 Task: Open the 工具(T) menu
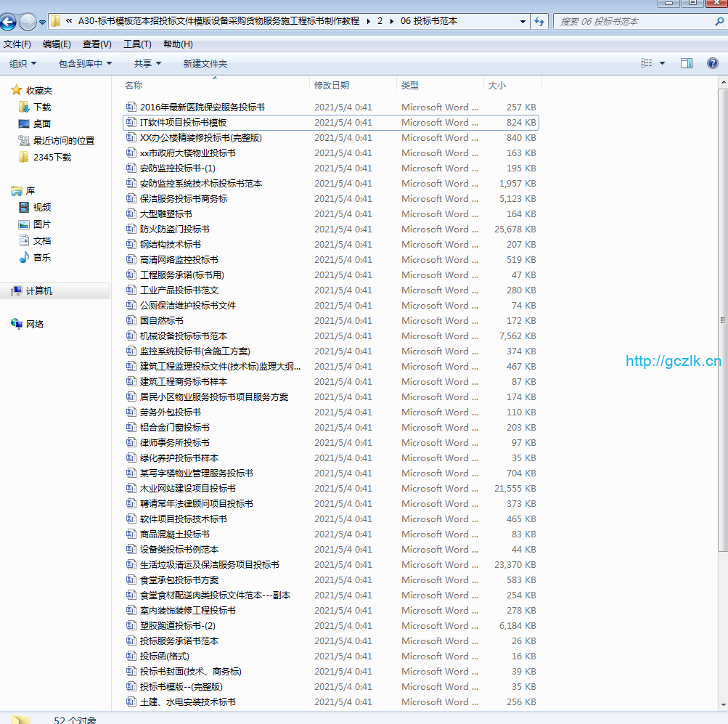pos(137,44)
